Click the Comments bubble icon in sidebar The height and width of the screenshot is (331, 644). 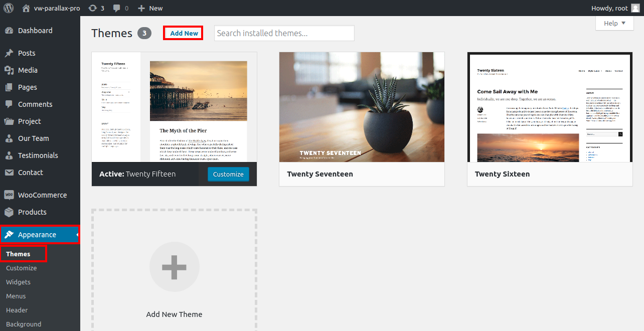point(9,104)
